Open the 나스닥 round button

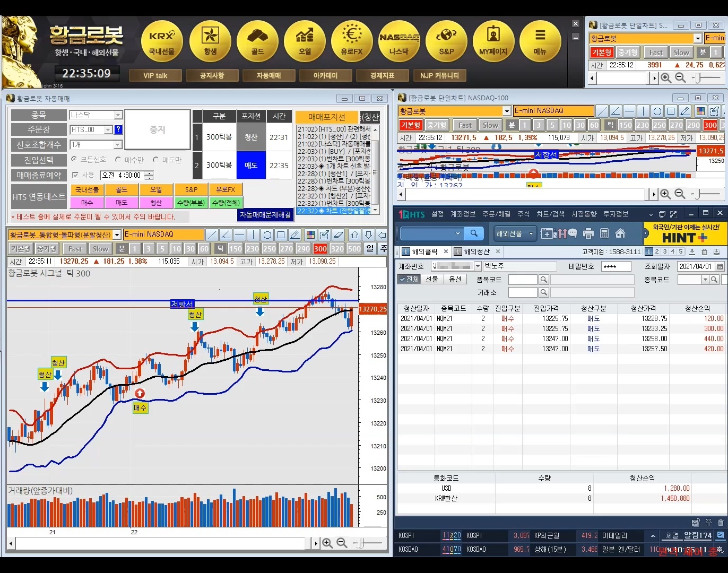399,41
